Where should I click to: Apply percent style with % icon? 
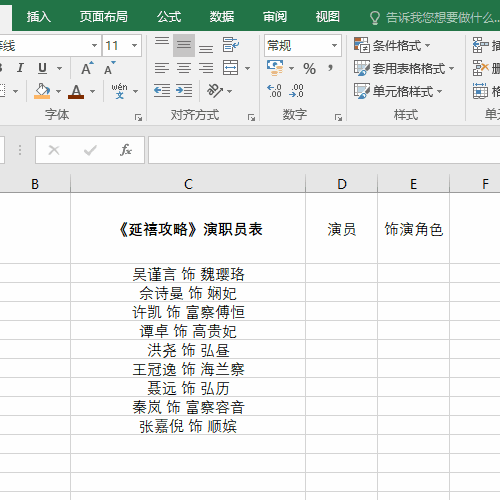click(x=309, y=69)
